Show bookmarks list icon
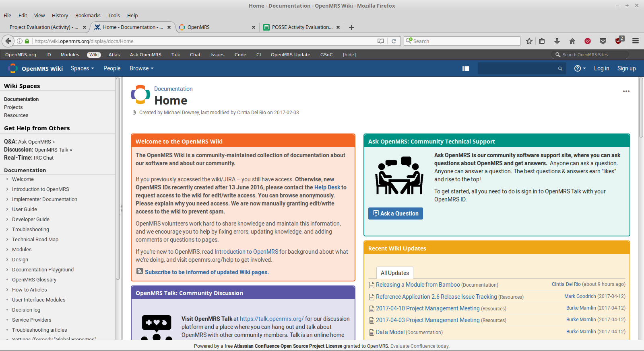Viewport: 644px width, 351px height. (542, 41)
